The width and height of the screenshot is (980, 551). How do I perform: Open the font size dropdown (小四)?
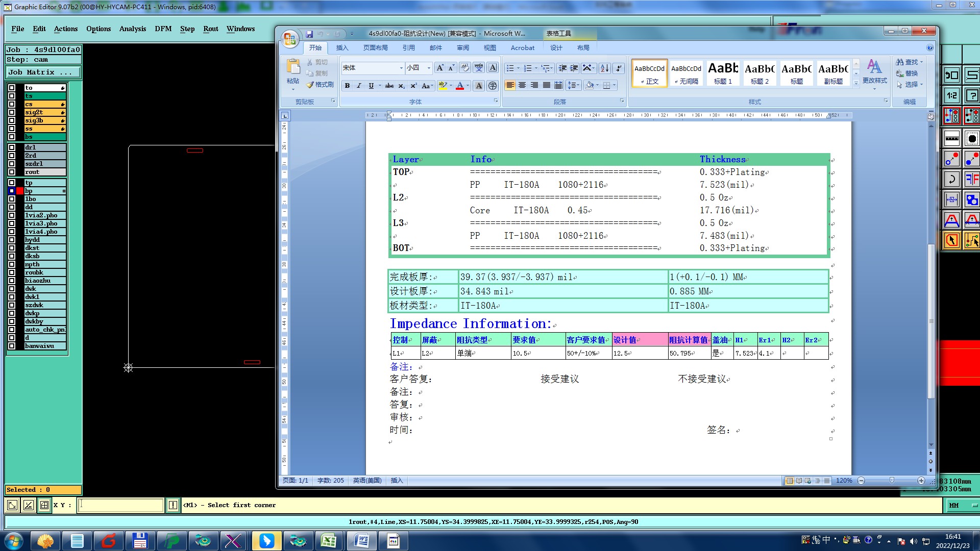click(x=429, y=68)
